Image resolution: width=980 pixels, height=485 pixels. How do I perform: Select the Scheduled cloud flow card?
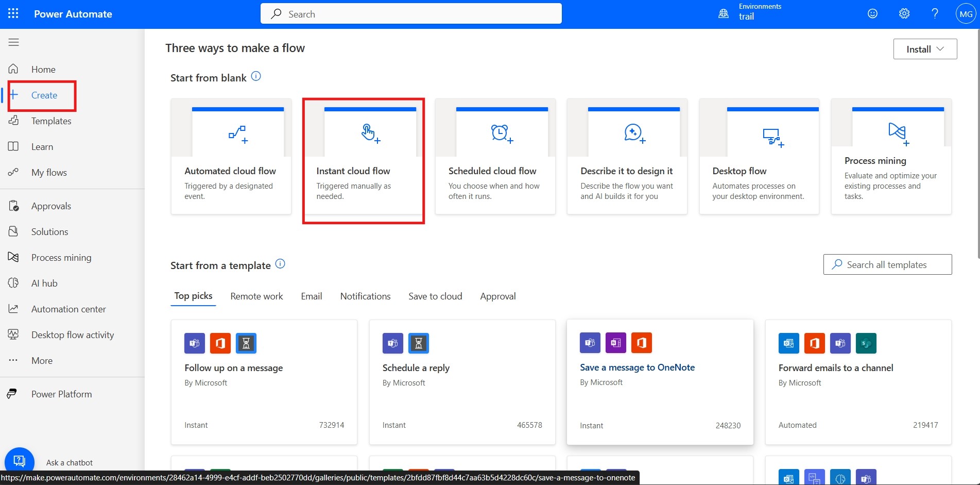[495, 156]
